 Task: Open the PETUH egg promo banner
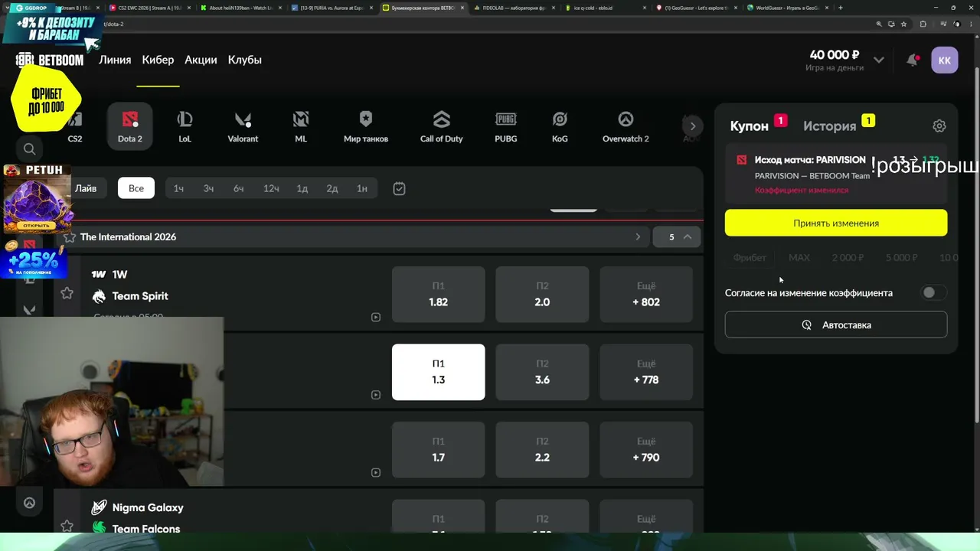point(38,199)
